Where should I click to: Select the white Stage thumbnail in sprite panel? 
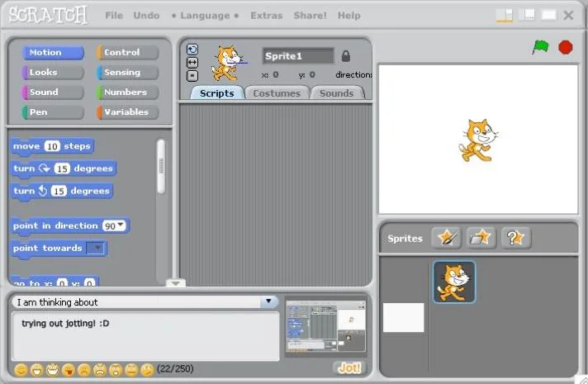point(404,318)
